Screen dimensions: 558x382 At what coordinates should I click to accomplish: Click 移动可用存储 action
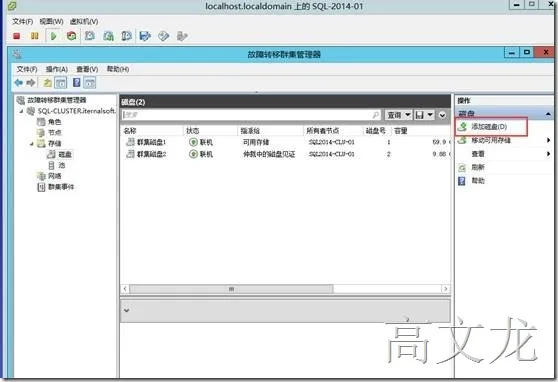[491, 140]
